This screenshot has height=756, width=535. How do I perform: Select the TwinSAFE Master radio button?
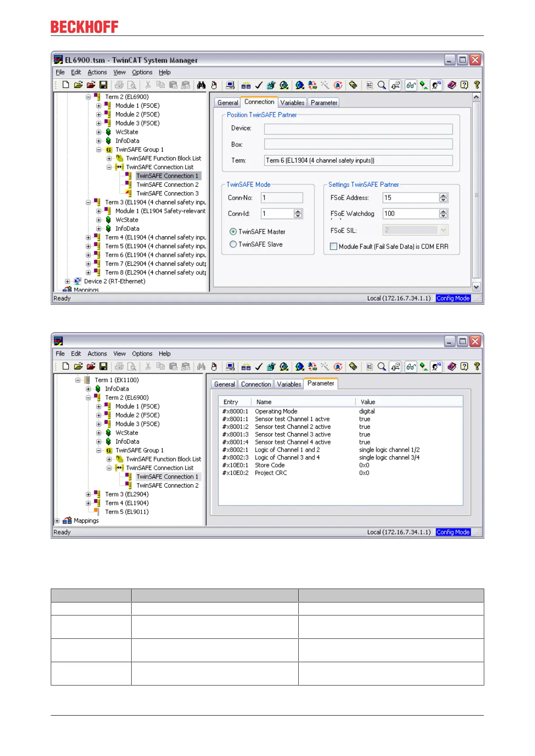click(233, 232)
